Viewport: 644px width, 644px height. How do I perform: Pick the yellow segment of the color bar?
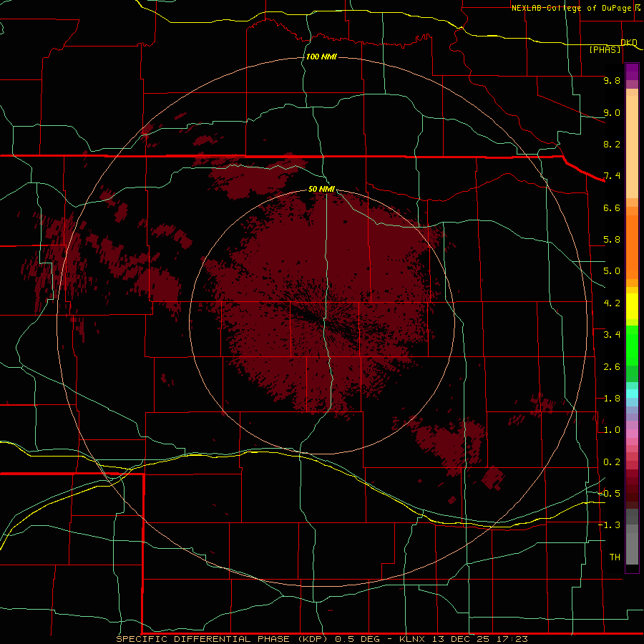632,306
